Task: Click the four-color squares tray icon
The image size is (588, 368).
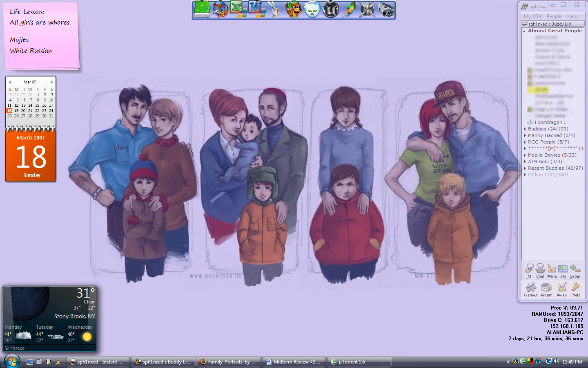Action: click(x=530, y=361)
